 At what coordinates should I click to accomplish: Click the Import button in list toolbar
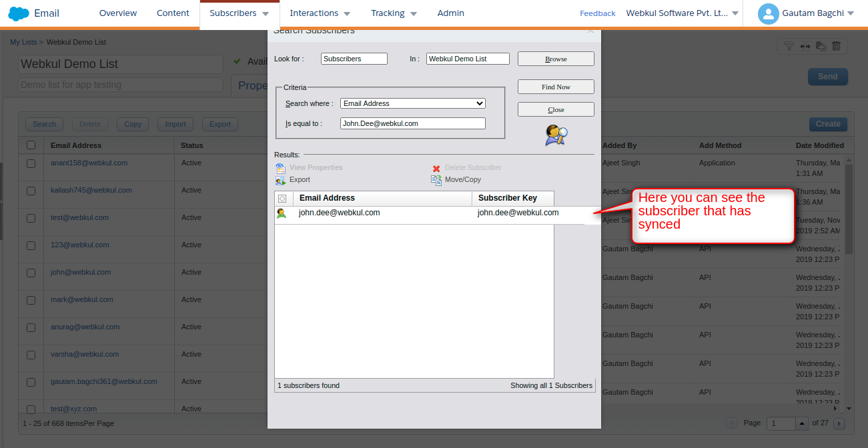175,124
